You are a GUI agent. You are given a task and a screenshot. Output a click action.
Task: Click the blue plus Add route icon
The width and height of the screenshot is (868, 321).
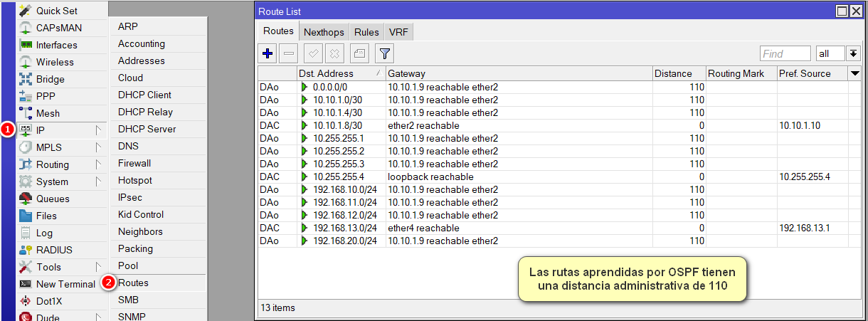(x=268, y=53)
